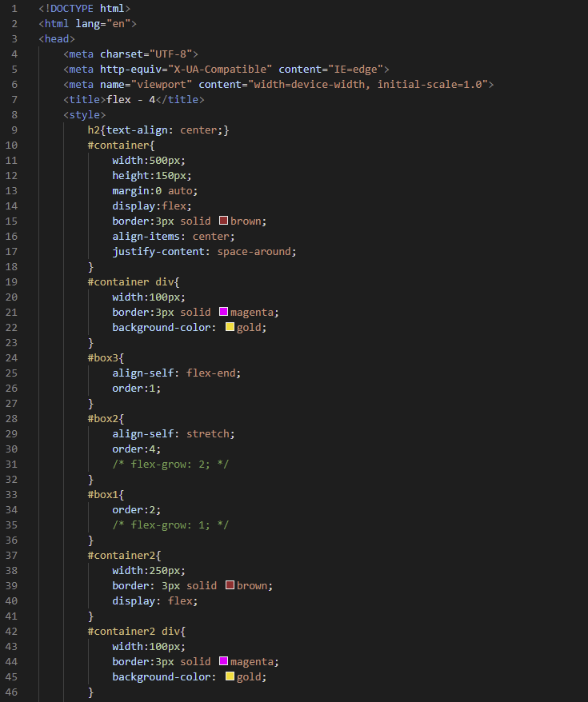Click the 'name="viewport"' attribute text
Image resolution: width=588 pixels, height=702 pixels.
point(146,85)
